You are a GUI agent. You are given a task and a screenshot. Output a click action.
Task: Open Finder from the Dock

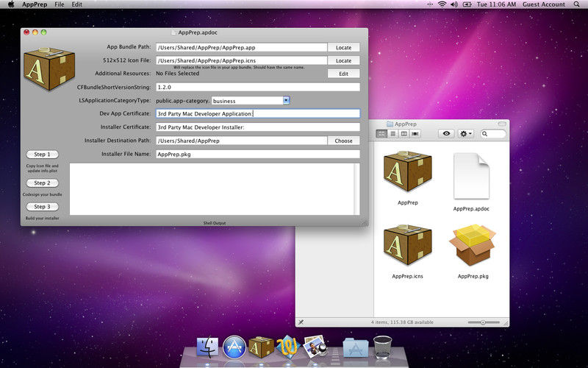tap(207, 346)
